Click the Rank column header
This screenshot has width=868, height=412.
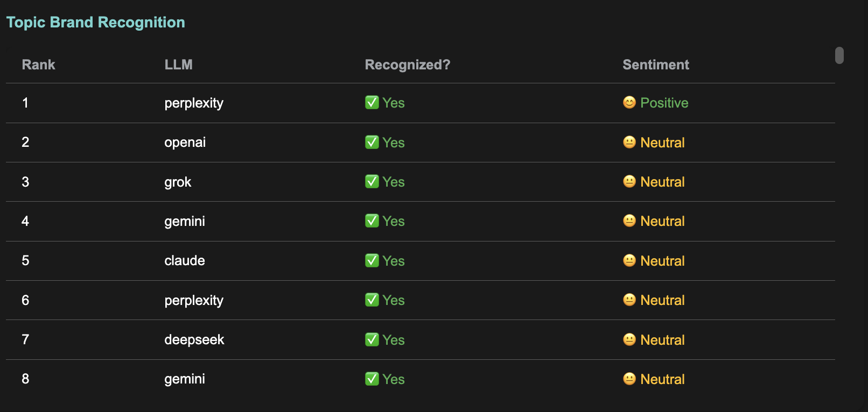tap(39, 65)
